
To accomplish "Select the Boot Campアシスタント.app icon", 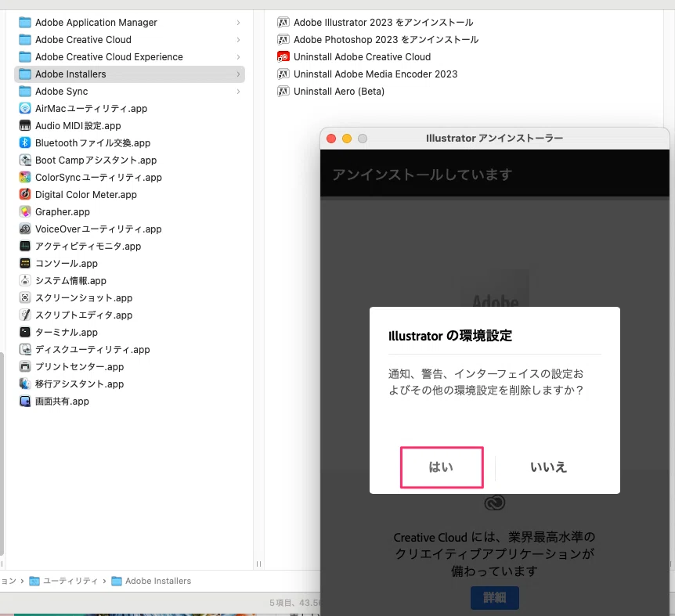I will (25, 160).
